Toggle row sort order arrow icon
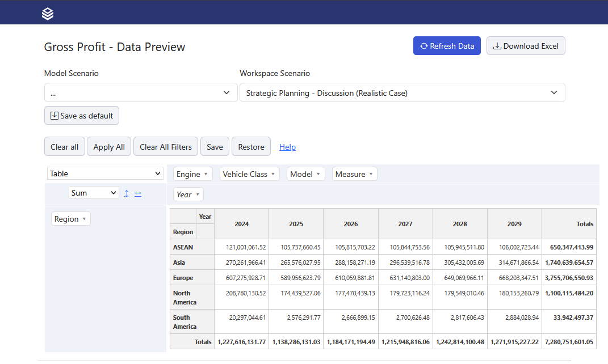This screenshot has height=364, width=608. click(x=127, y=193)
